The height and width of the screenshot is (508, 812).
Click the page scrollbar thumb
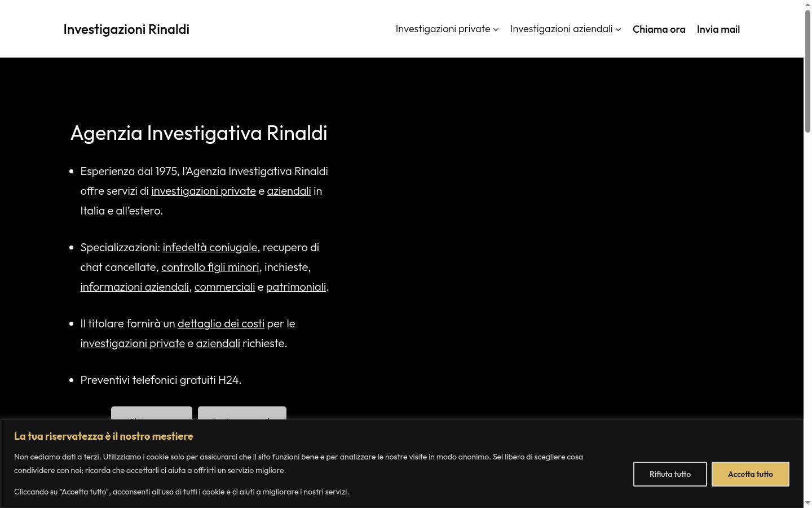point(807,72)
